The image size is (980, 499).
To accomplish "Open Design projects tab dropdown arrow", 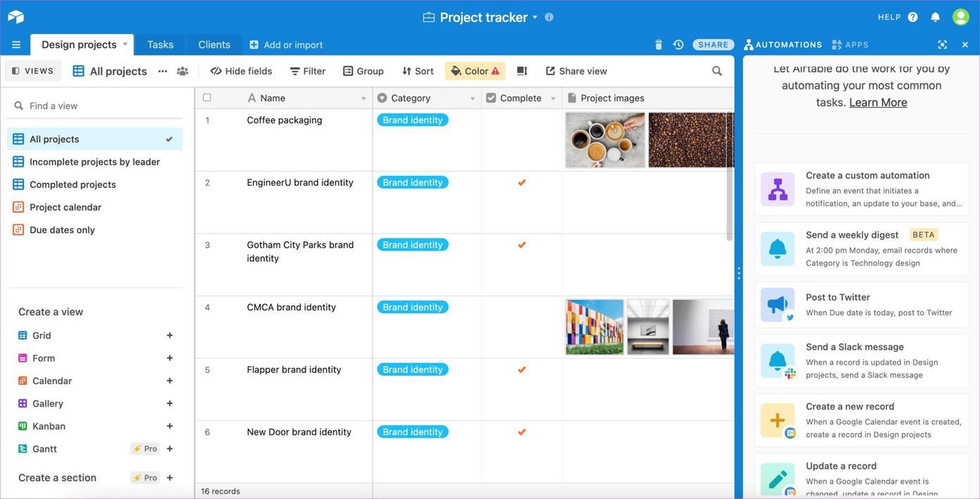I will 125,44.
